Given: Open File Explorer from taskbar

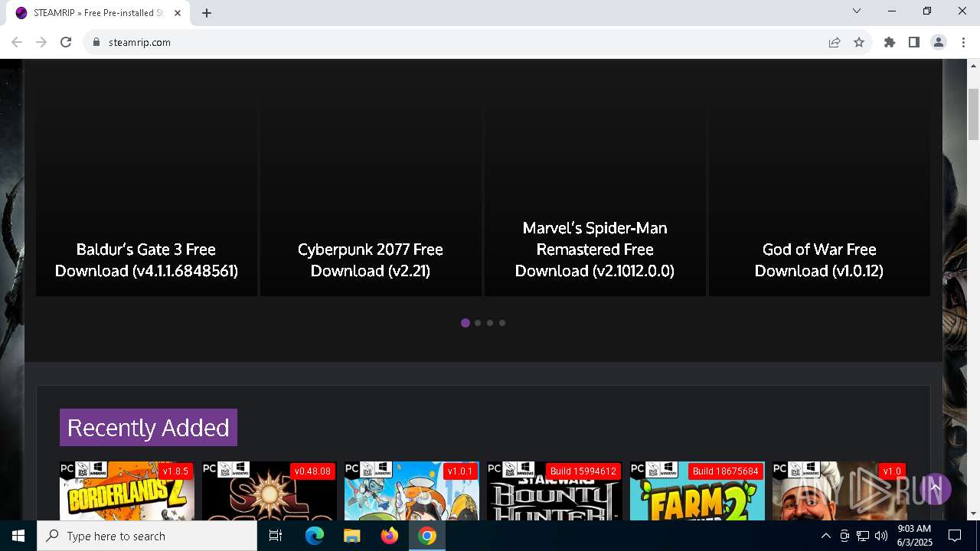Looking at the screenshot, I should [352, 536].
